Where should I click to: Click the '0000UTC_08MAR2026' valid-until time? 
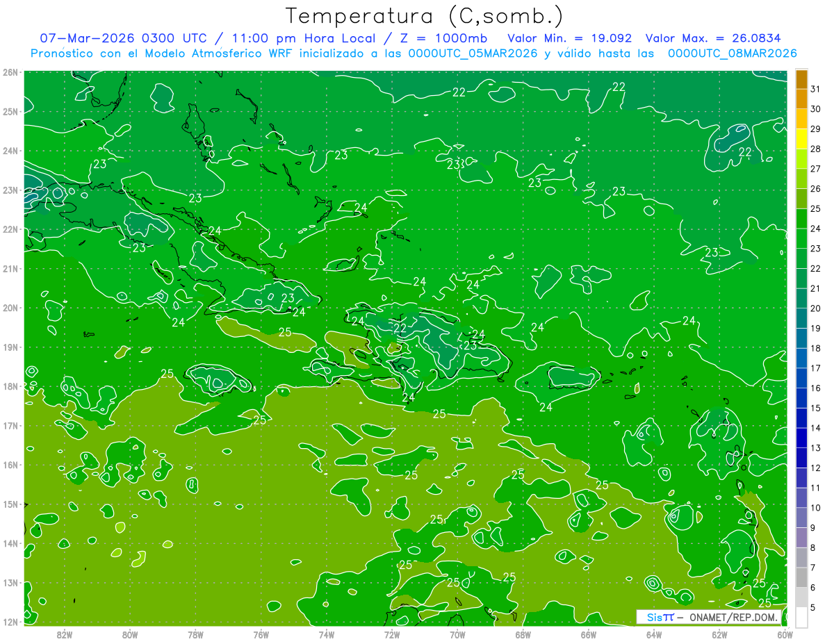pos(732,53)
